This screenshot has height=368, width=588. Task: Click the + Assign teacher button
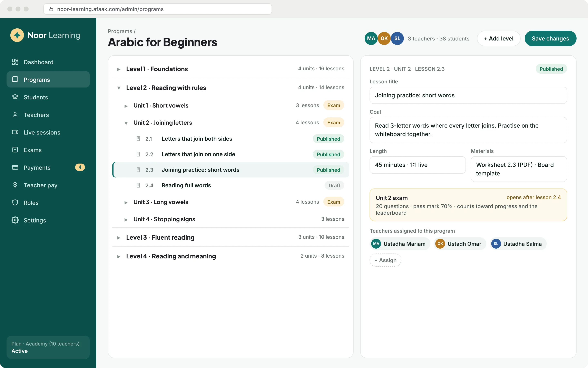coord(385,260)
